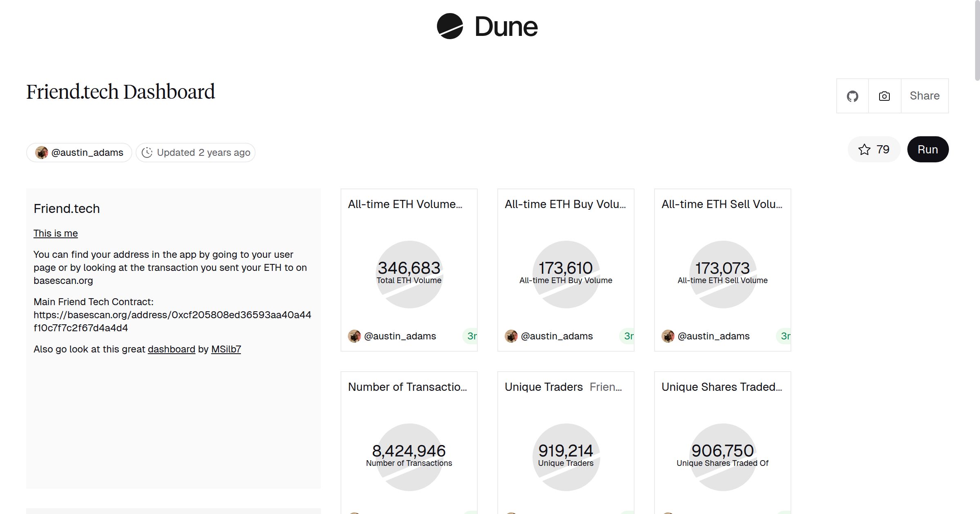This screenshot has width=980, height=514.
Task: Open the 'This is me' link
Action: coord(56,233)
